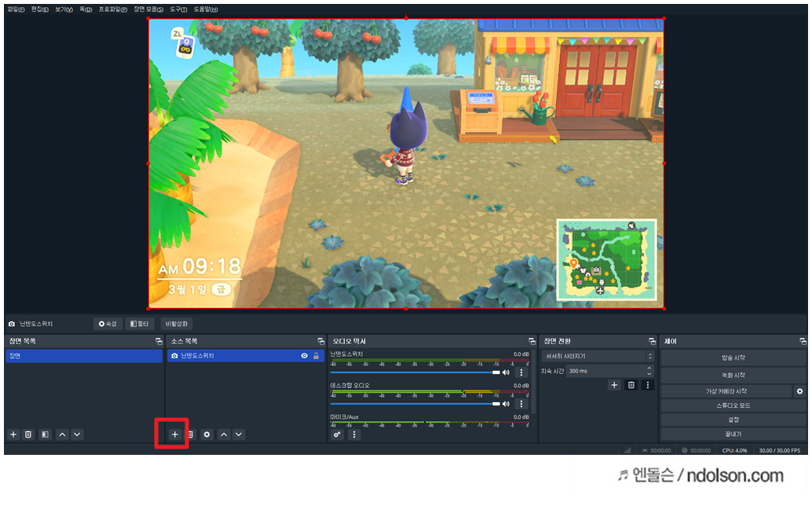The height and width of the screenshot is (524, 812).
Task: Open the 프로파일(P) menu
Action: tap(113, 9)
